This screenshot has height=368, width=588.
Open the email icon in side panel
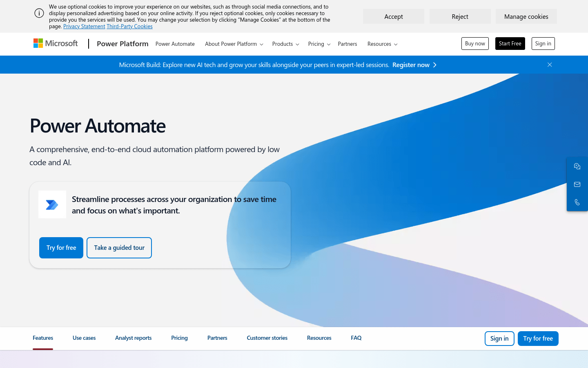[577, 184]
